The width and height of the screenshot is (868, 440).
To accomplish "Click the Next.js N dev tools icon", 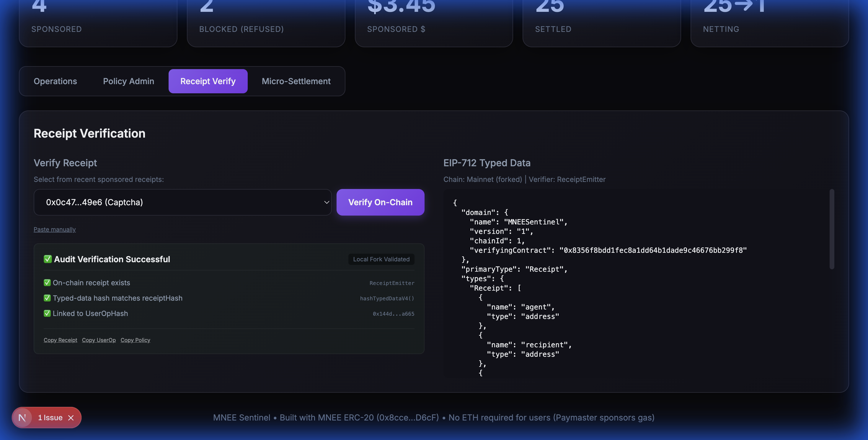I will [x=22, y=418].
